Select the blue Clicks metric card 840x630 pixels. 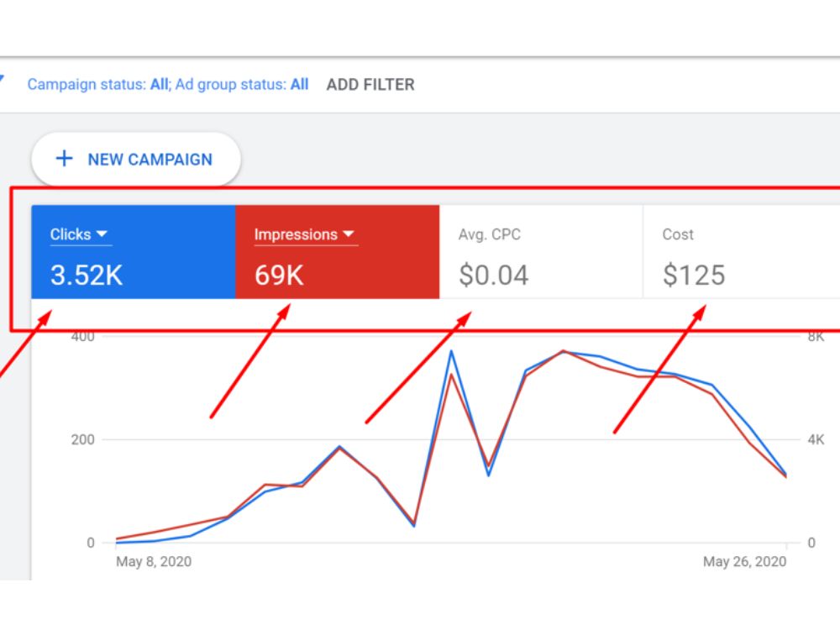tap(134, 252)
